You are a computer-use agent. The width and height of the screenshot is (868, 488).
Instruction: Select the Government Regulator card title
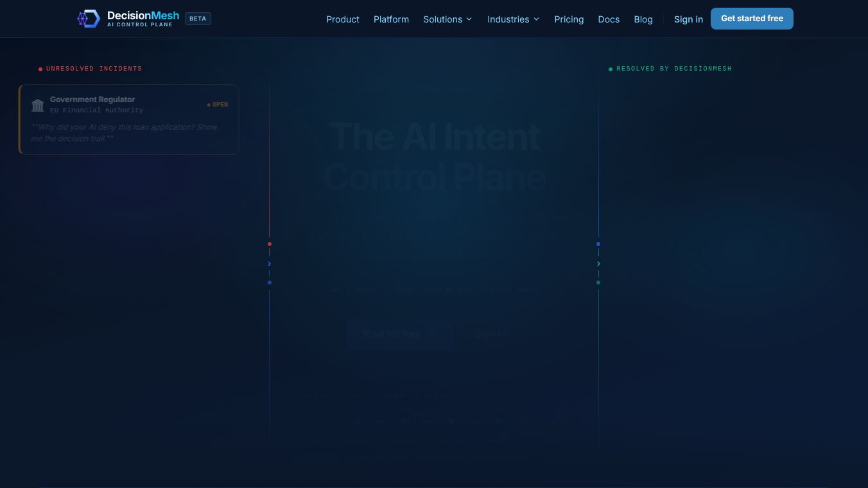(92, 100)
